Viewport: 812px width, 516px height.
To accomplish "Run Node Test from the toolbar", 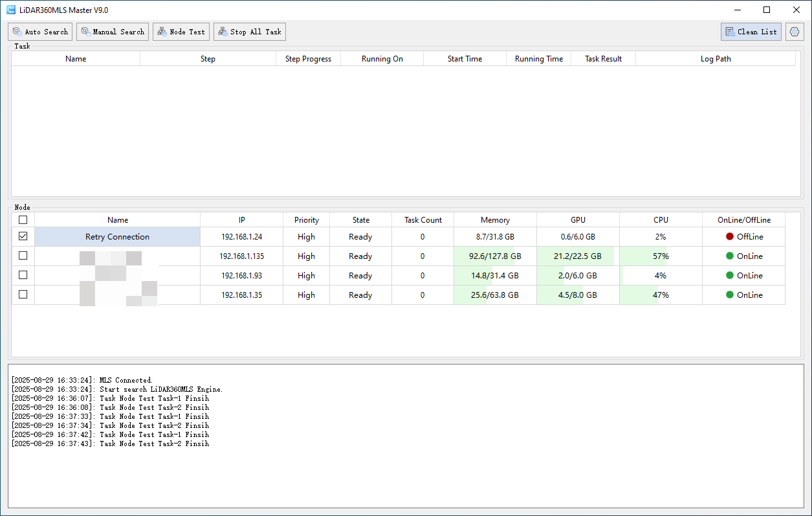I will [x=181, y=32].
